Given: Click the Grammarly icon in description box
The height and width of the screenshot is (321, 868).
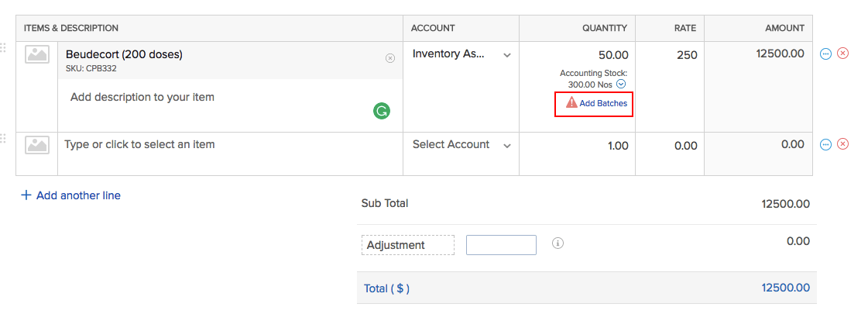Looking at the screenshot, I should (381, 111).
